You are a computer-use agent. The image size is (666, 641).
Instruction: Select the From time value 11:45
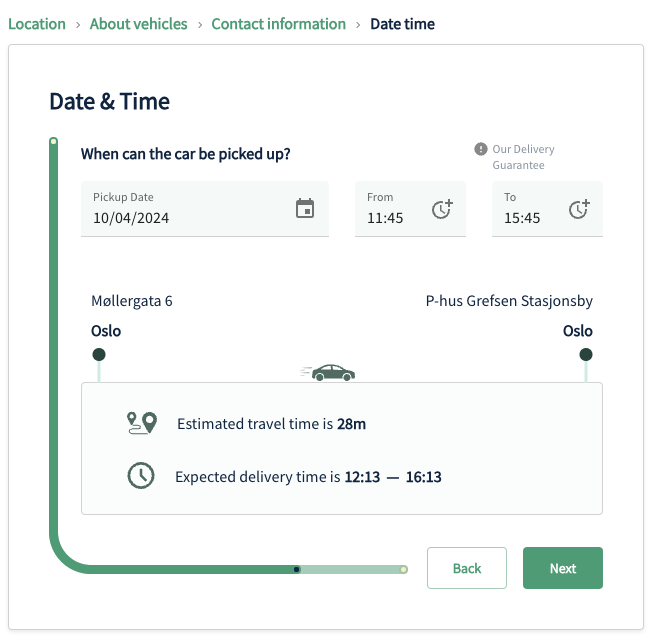(385, 218)
